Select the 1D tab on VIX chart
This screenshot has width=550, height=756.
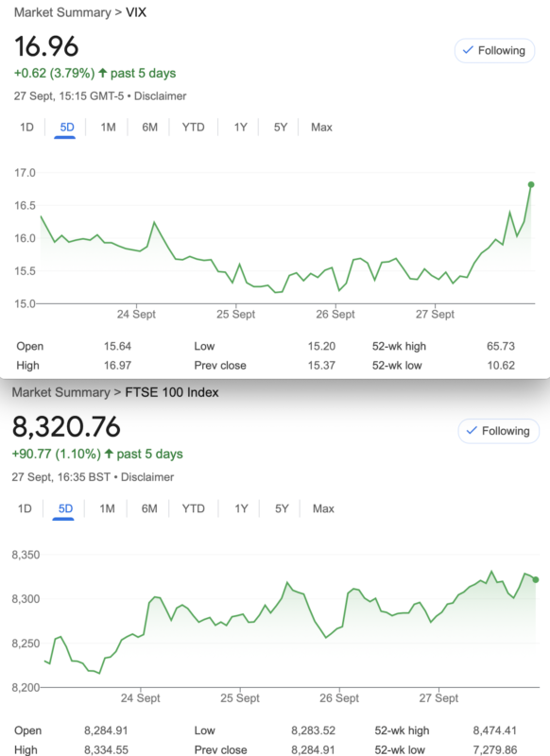point(26,128)
